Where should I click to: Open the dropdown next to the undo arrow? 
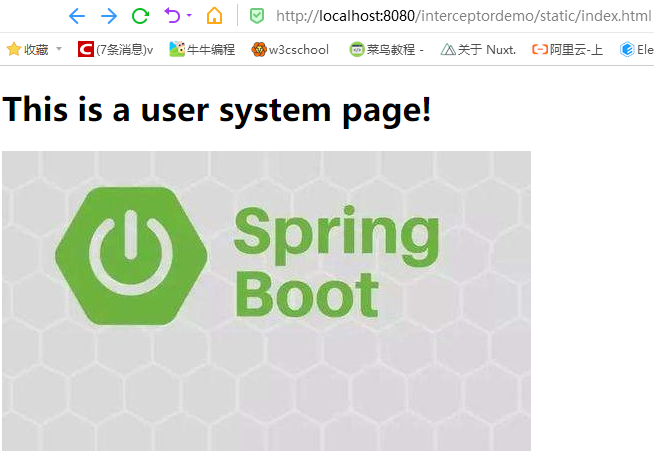pos(189,16)
